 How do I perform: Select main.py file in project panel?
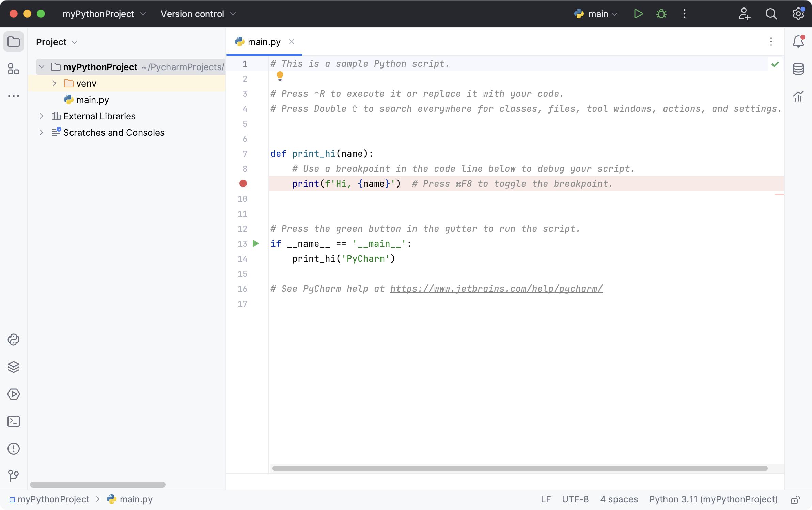pyautogui.click(x=93, y=99)
